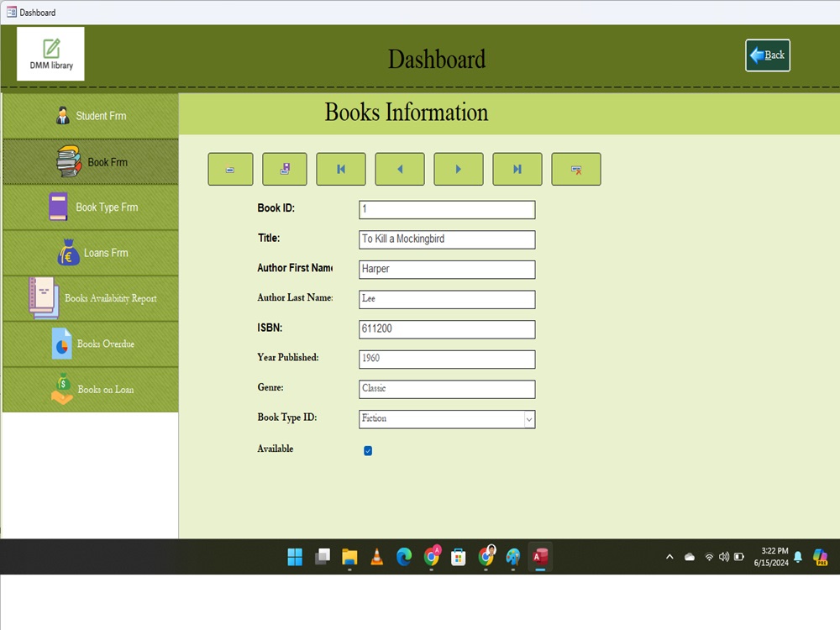Open the Books Overdue report
840x630 pixels.
(91, 344)
